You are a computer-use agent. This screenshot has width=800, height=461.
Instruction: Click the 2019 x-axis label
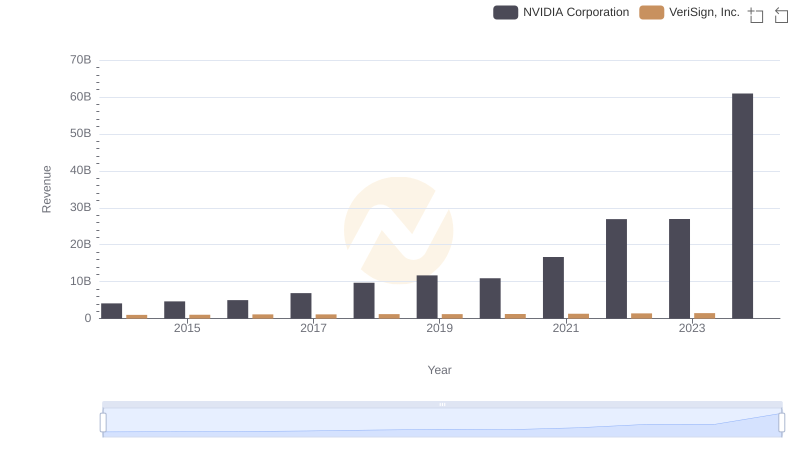point(439,328)
